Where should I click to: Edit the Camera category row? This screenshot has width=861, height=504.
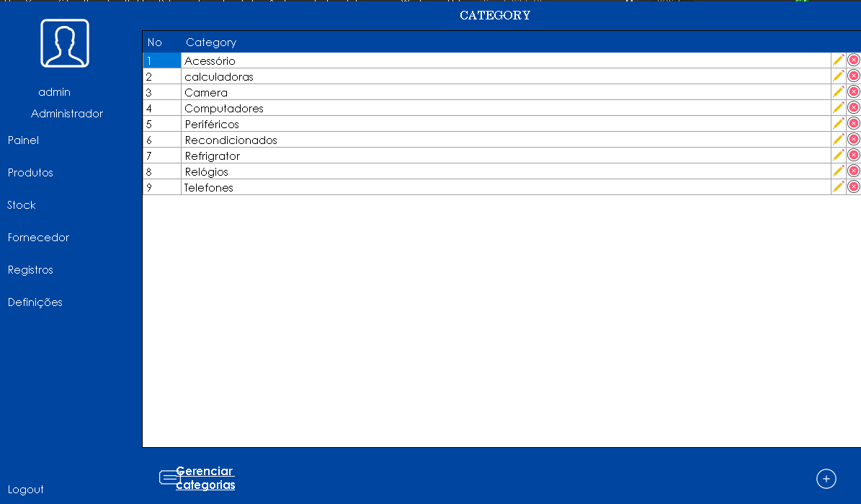pyautogui.click(x=838, y=91)
